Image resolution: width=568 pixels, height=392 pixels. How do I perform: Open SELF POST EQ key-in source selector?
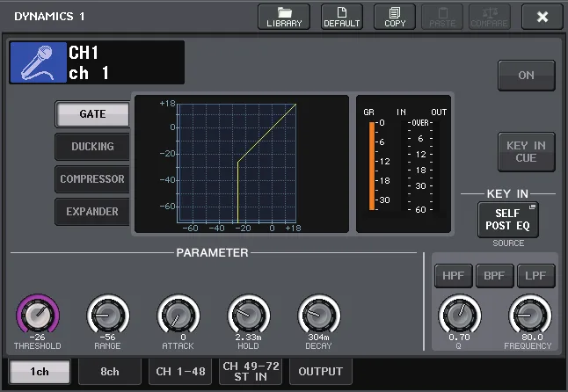pyautogui.click(x=508, y=220)
